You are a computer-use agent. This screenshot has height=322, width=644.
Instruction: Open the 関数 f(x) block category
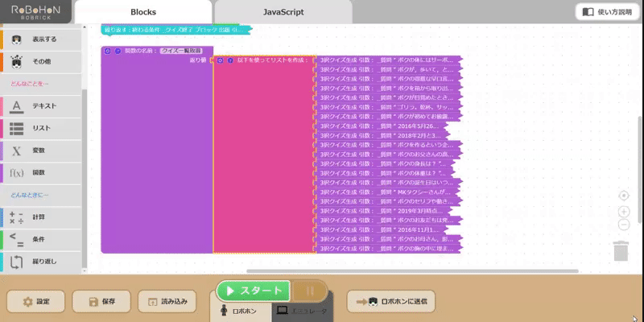coord(41,172)
